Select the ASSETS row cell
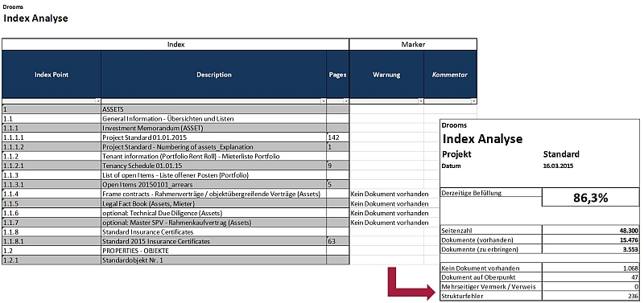The image size is (644, 303). pyautogui.click(x=213, y=109)
